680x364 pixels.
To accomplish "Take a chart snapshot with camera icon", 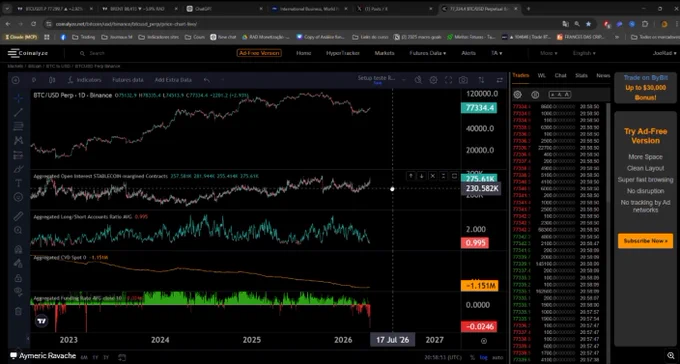I will pos(463,80).
